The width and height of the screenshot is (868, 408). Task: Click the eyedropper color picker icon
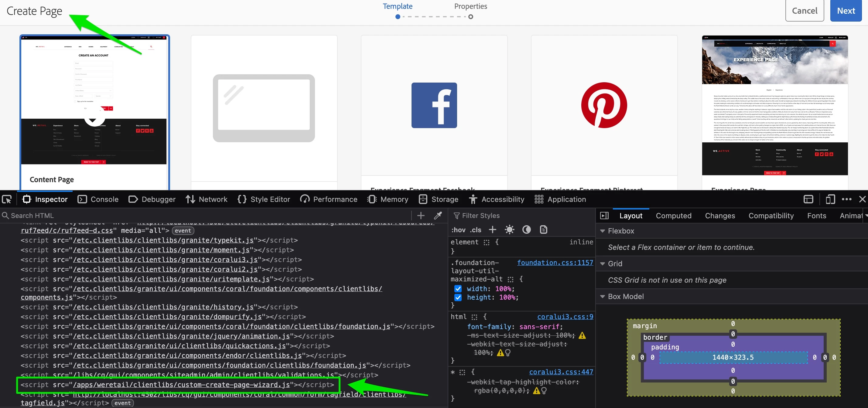[438, 216]
